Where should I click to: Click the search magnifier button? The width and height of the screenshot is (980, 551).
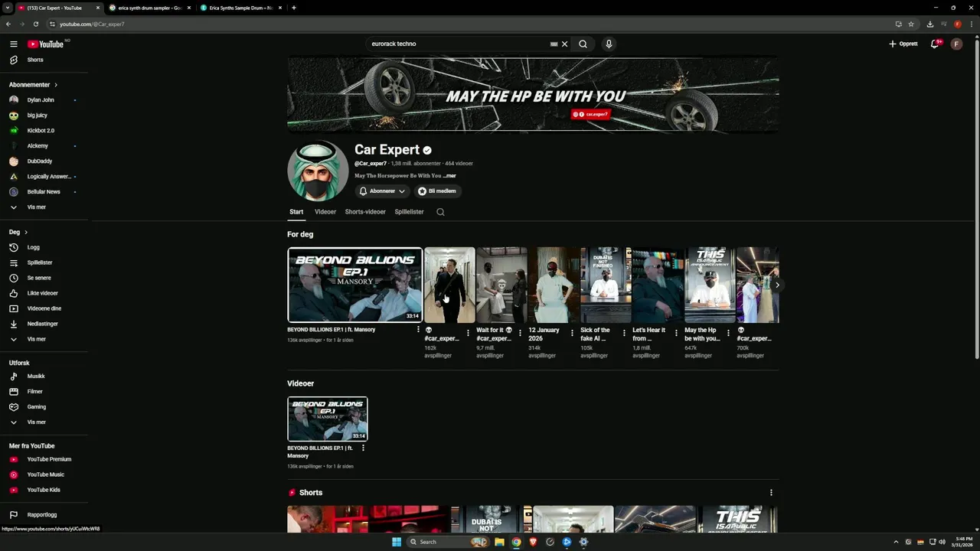tap(583, 44)
